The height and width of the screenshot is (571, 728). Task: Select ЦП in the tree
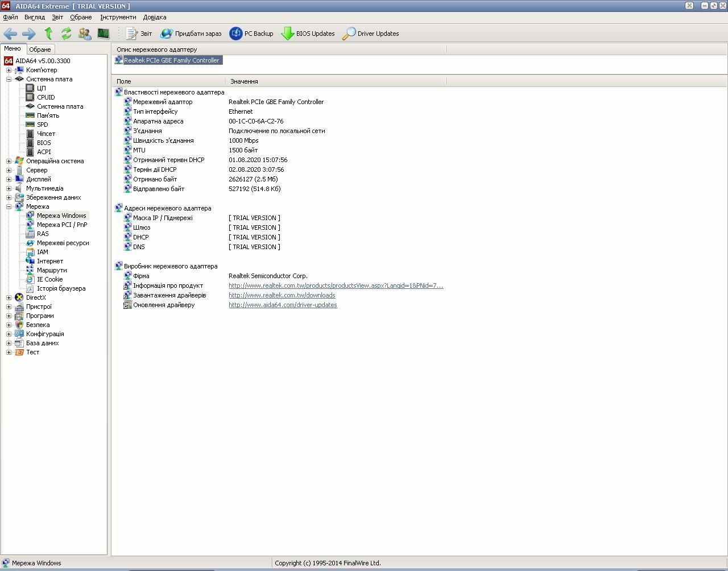coord(41,88)
